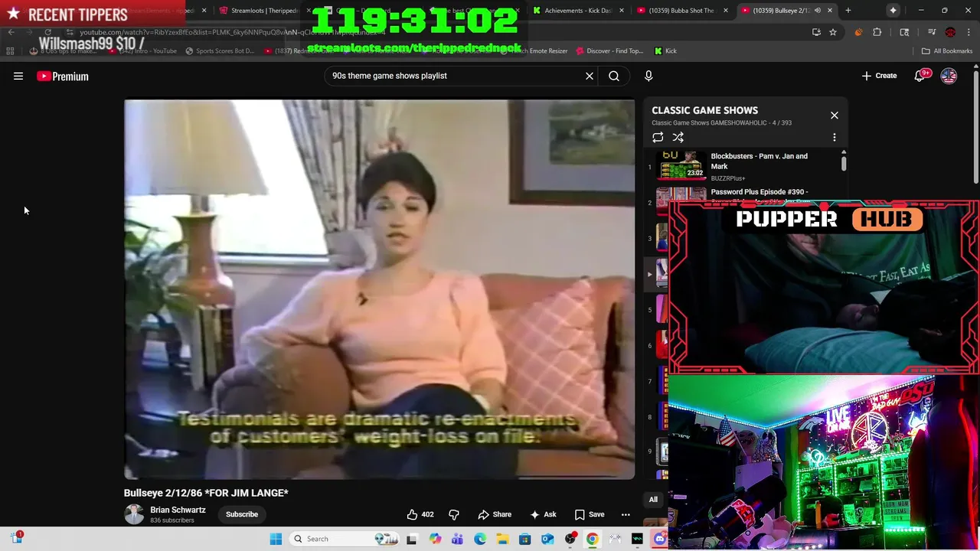Open the Sports Scores Bot bookmark
Screen dimensions: 980x551
(x=220, y=51)
